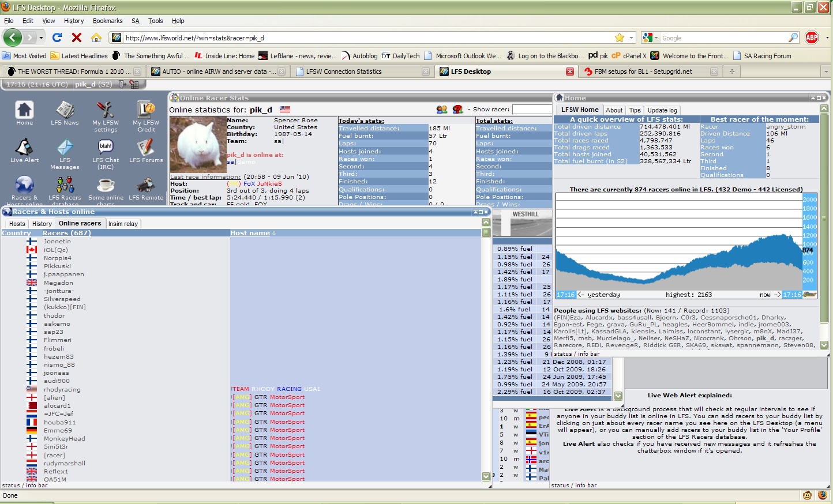Close the LFS Desktop browser tab
Screen dimensions: 833x504
coord(570,72)
